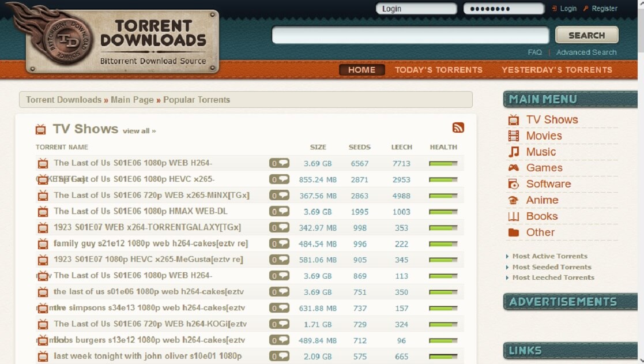Screen dimensions: 644x364
Task: Switch to Today's Torrents tab
Action: tap(438, 70)
